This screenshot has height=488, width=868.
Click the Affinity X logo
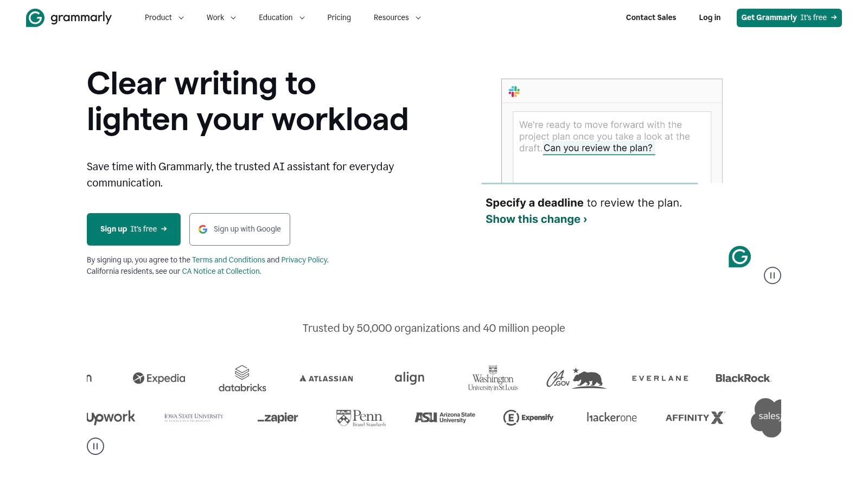pos(695,418)
